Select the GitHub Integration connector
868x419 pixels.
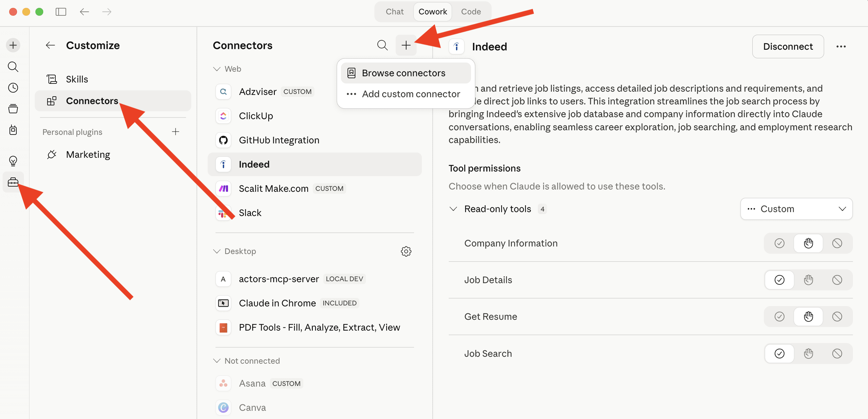pyautogui.click(x=279, y=140)
